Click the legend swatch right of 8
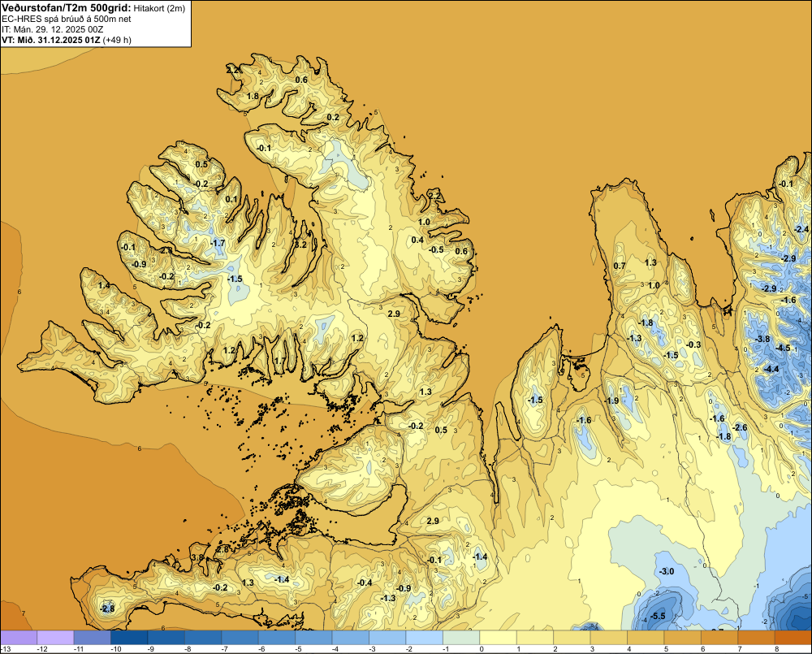The width and height of the screenshot is (812, 654). (793, 637)
